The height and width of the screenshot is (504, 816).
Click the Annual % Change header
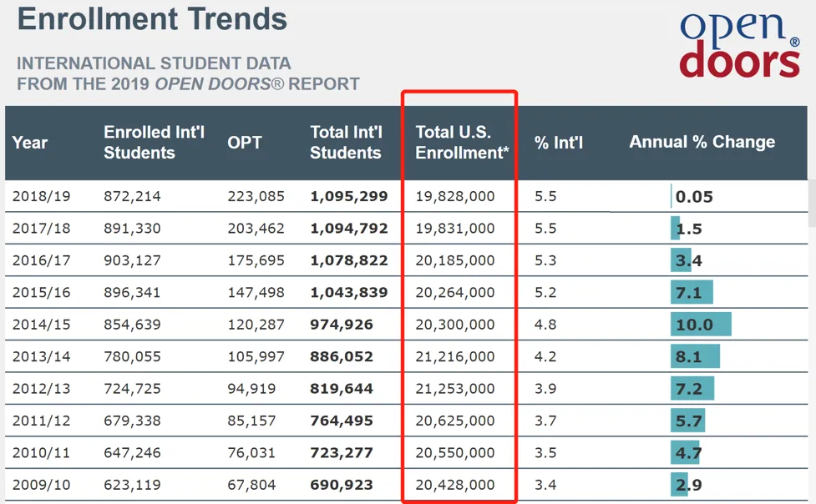coord(702,143)
